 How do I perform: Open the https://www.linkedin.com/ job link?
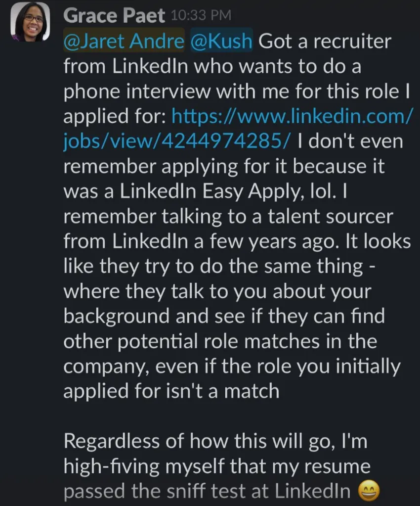[x=292, y=116]
